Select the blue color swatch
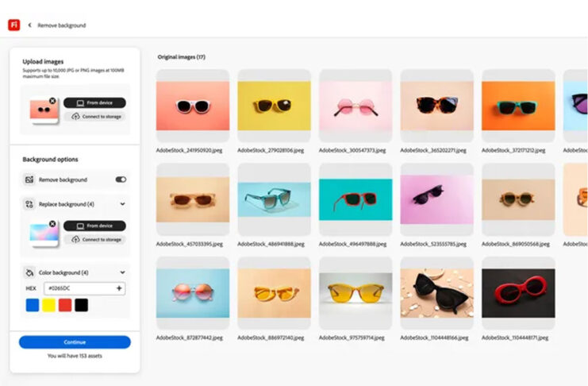588x386 pixels. coord(33,305)
